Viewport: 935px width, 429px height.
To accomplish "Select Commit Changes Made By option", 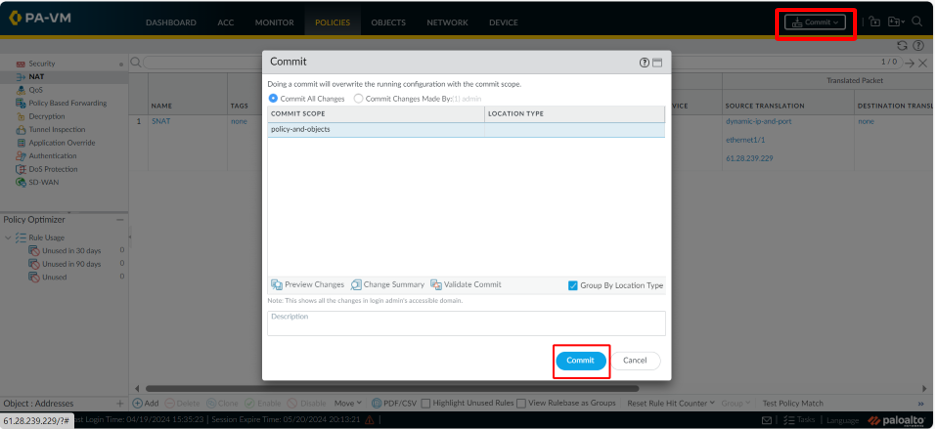I will coord(359,99).
